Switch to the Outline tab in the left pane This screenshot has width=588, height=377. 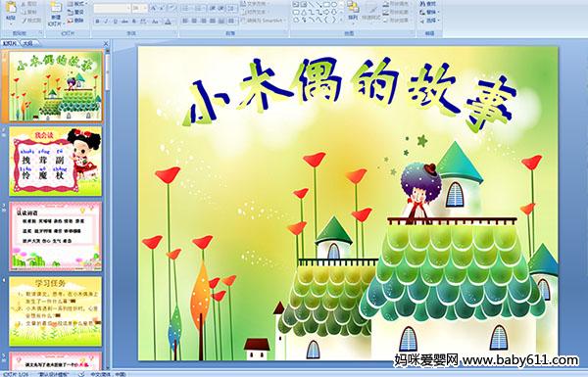[x=27, y=43]
